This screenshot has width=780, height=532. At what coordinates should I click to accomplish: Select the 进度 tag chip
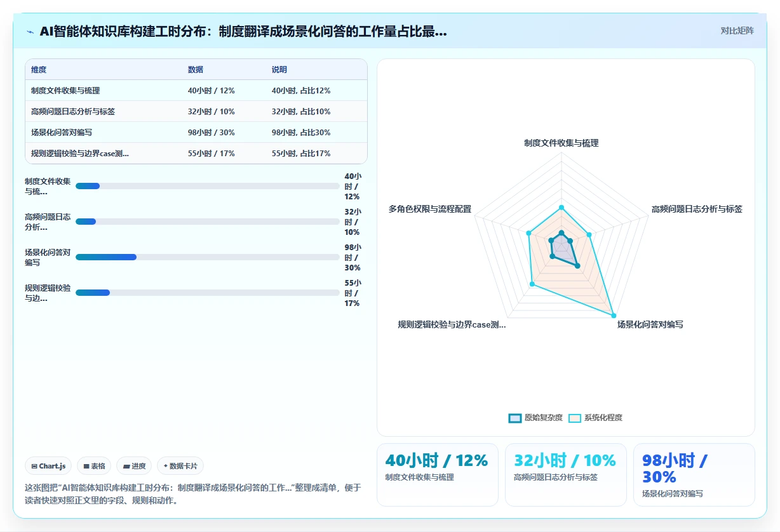click(134, 466)
